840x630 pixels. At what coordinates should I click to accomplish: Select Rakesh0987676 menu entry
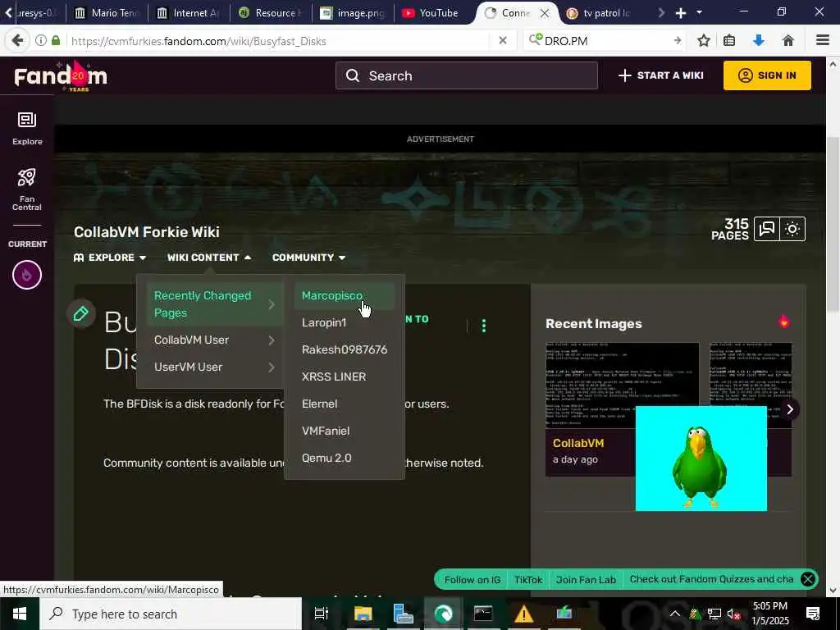coord(344,349)
